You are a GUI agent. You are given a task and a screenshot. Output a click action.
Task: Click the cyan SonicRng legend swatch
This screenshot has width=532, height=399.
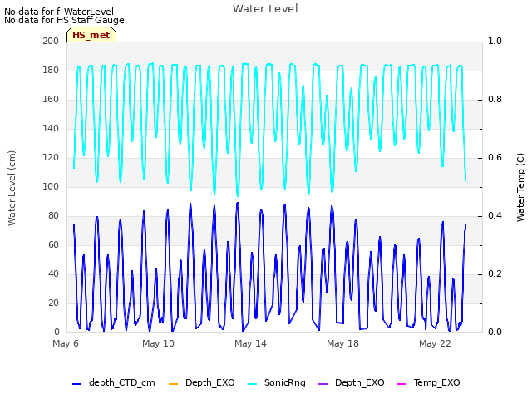click(x=252, y=384)
